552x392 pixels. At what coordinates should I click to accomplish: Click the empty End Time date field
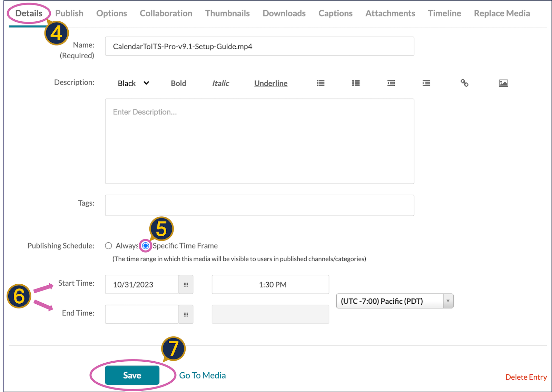(x=142, y=314)
